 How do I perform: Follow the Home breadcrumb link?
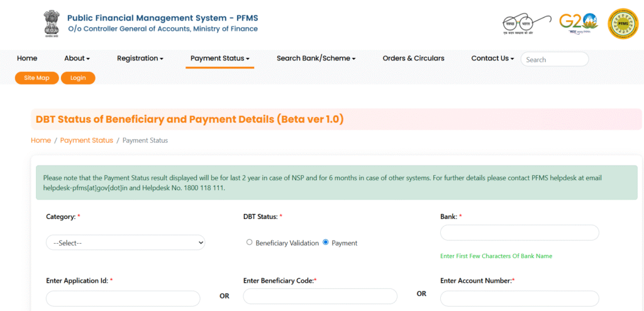click(41, 140)
